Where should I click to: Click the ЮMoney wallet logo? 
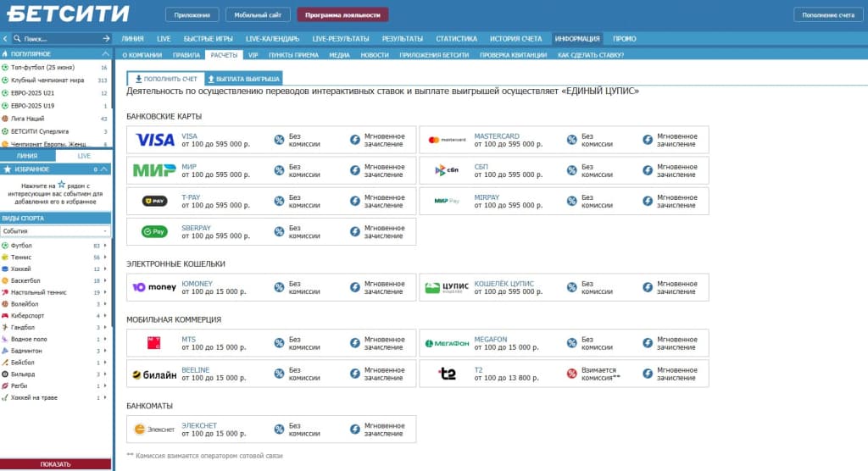[154, 287]
